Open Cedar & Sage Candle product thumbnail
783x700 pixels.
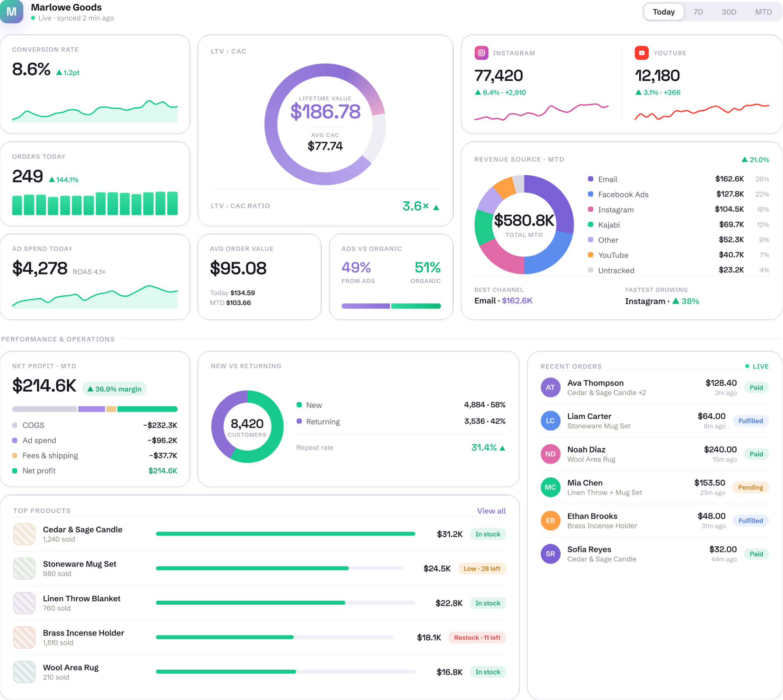click(24, 534)
